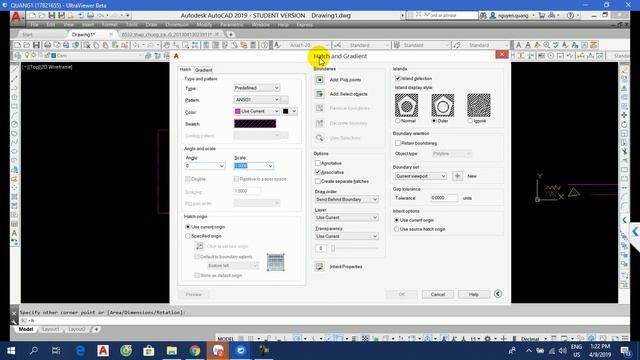Open Boundary set Current viewport dropdown
This screenshot has height=360, width=640.
click(x=420, y=176)
